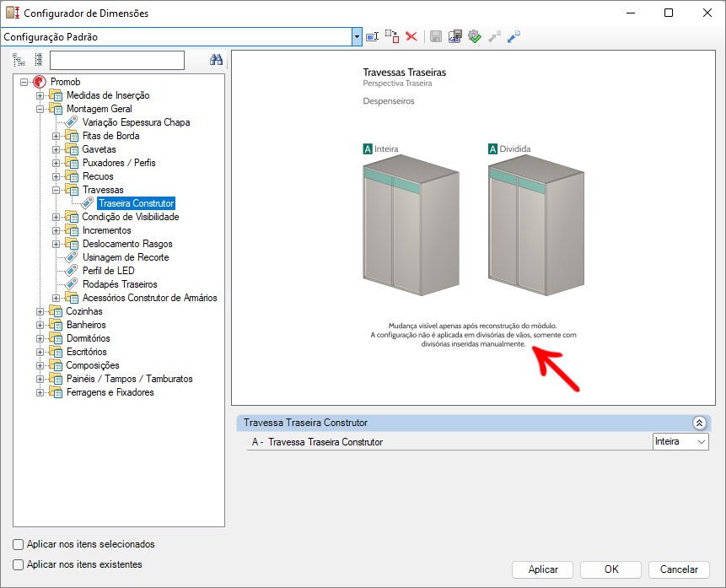Screen dimensions: 726x588
Task: Click the blue arrows icon in toolbar
Action: pyautogui.click(x=514, y=36)
